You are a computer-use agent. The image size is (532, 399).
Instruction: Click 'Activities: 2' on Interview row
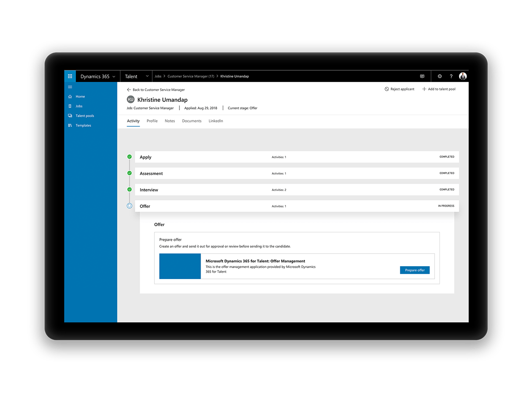[x=279, y=190]
